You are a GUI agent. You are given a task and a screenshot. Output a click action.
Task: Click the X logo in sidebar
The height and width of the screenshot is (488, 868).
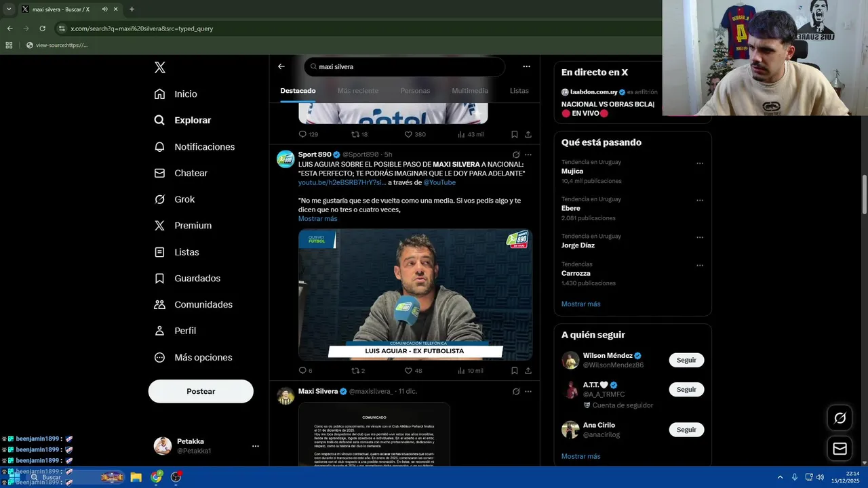click(159, 67)
